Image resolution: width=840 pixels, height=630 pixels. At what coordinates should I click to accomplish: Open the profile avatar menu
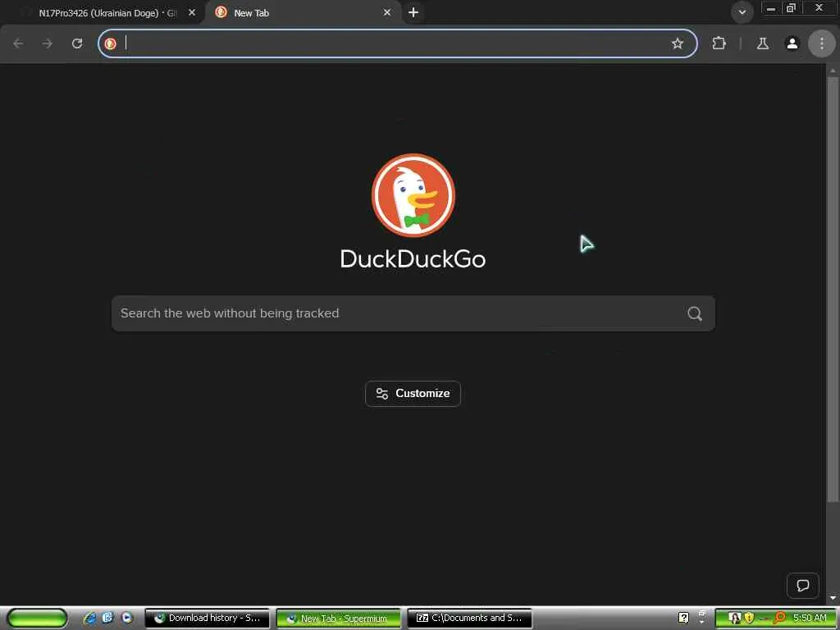[792, 43]
